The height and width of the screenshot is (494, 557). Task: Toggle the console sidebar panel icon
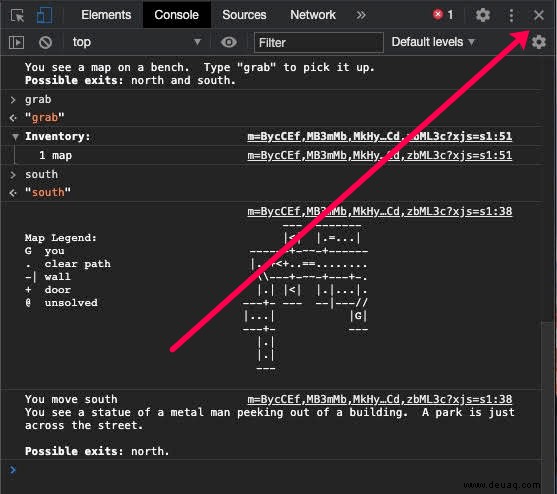[x=16, y=43]
